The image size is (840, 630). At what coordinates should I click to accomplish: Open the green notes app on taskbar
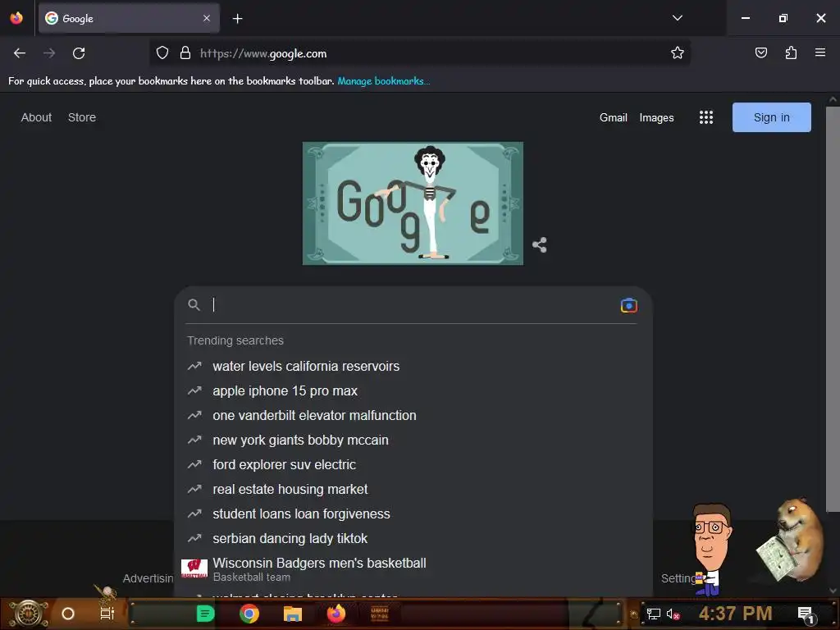point(205,614)
